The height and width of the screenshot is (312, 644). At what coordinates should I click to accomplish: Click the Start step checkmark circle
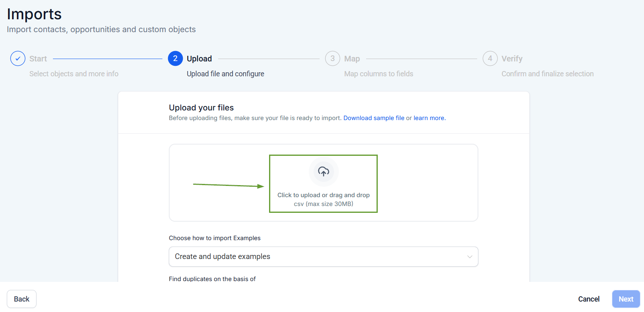pyautogui.click(x=18, y=59)
